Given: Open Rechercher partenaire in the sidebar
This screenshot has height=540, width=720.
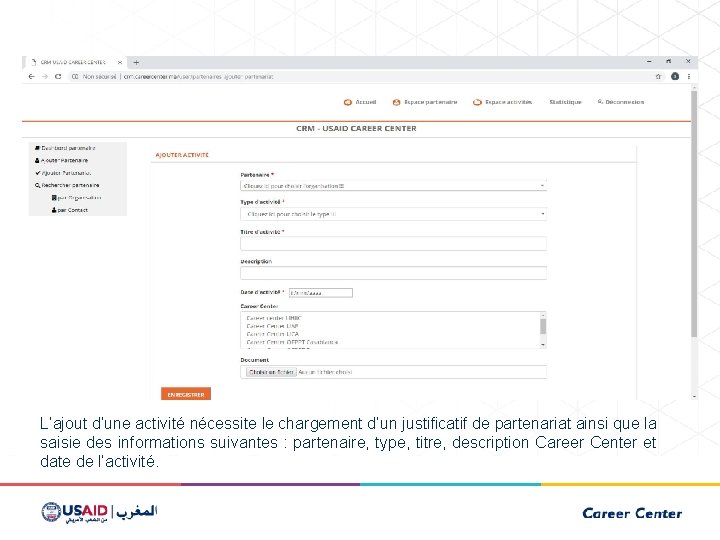Looking at the screenshot, I should pos(70,186).
